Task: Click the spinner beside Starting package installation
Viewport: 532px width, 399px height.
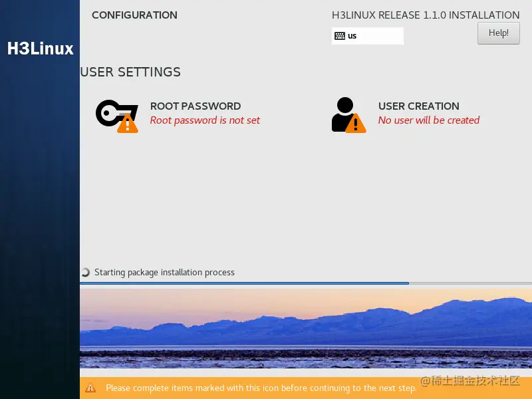Action: tap(86, 272)
